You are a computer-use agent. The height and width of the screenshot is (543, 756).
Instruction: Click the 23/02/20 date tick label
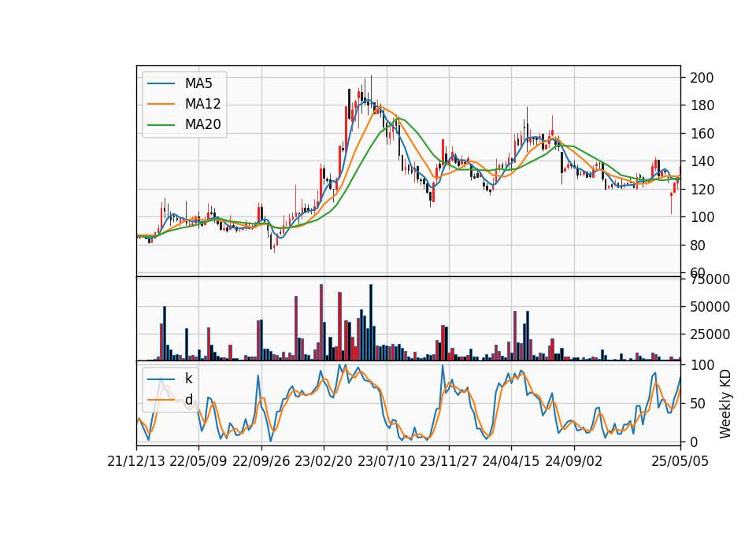pos(324,461)
